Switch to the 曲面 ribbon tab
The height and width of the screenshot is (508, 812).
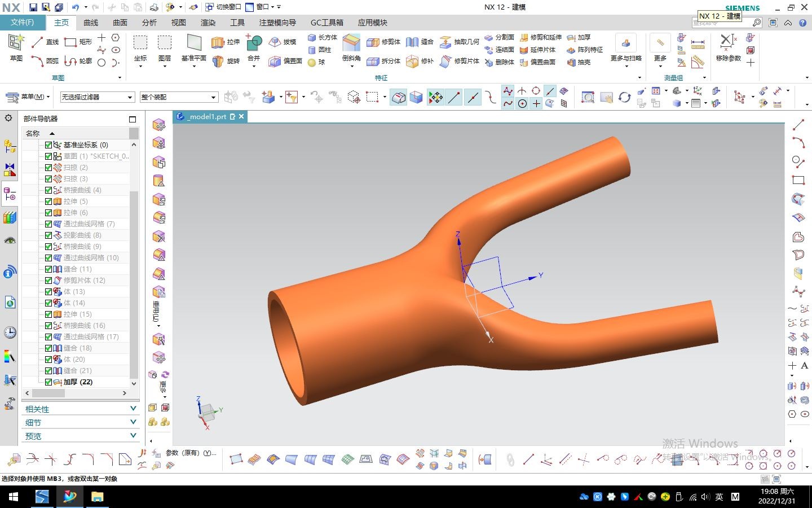(120, 23)
